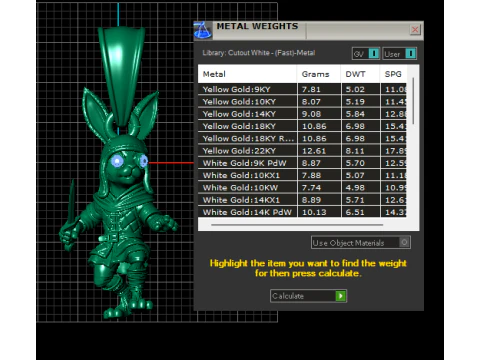
Task: Click the green arrow on Calculate
Action: [x=341, y=296]
